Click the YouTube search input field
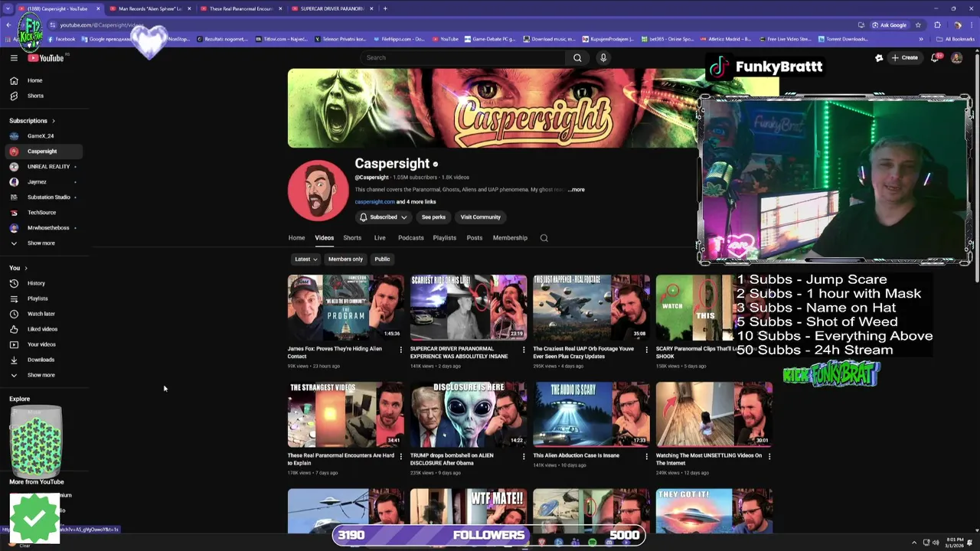The width and height of the screenshot is (980, 551). tap(463, 57)
